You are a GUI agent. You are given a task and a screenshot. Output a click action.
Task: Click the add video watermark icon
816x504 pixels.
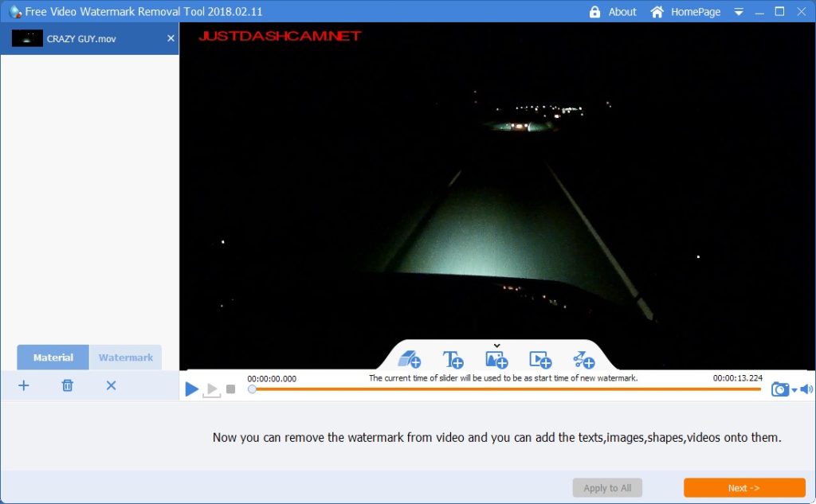pos(540,359)
